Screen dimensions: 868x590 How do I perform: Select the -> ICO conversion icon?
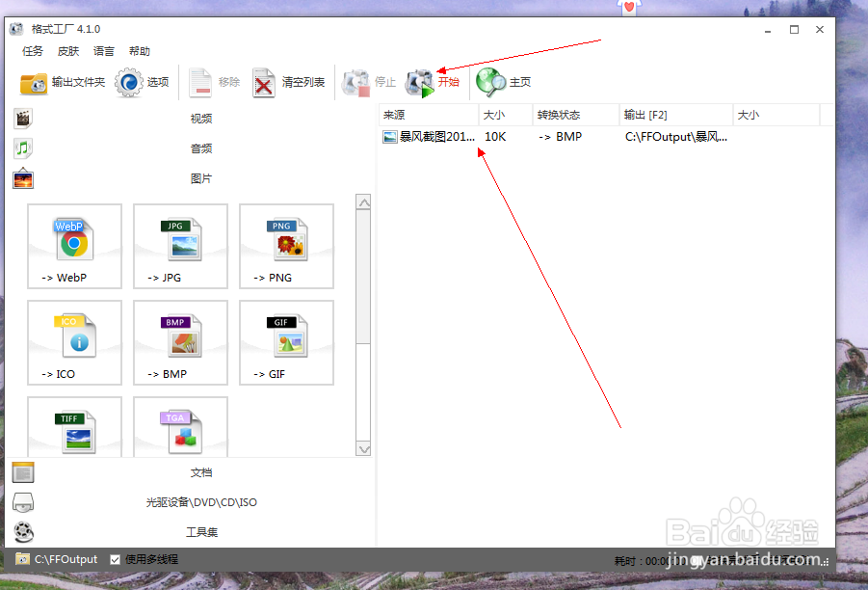[x=75, y=342]
